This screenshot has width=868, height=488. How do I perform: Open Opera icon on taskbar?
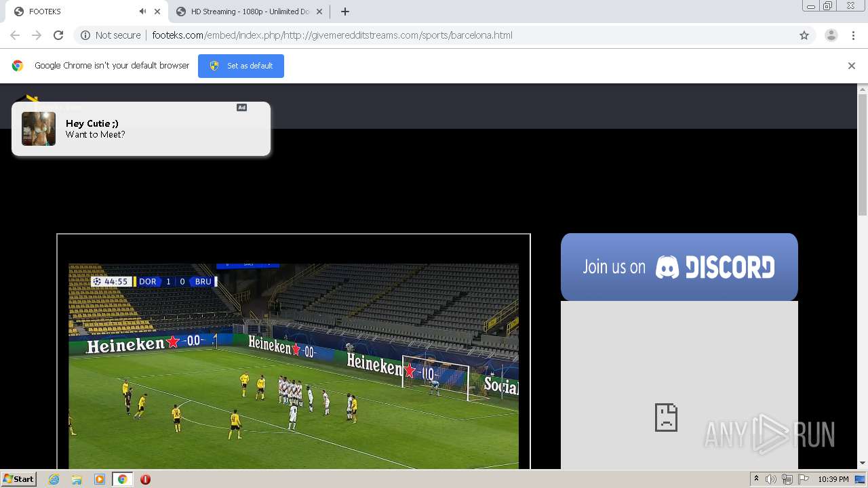click(145, 479)
